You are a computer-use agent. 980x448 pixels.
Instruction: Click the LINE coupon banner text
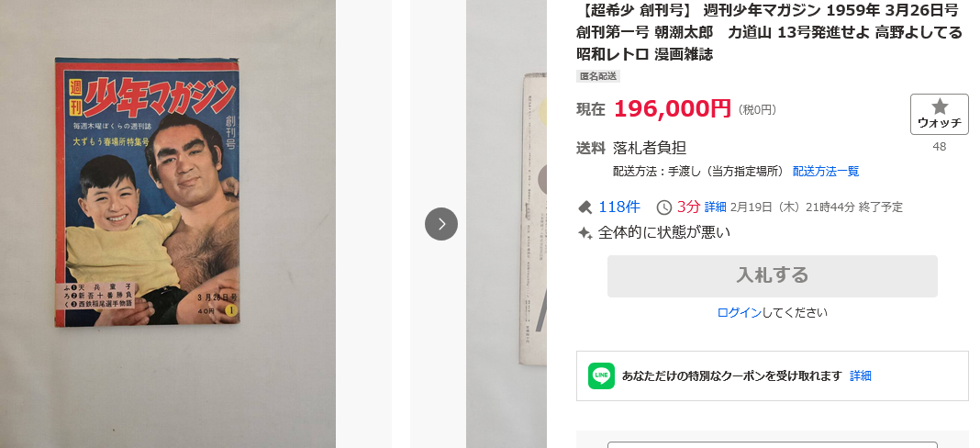click(x=732, y=376)
